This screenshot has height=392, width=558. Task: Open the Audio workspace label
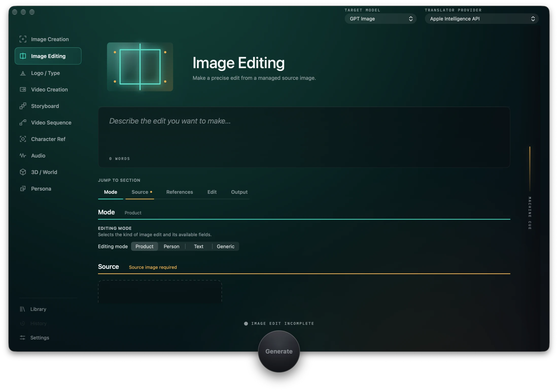tap(38, 155)
